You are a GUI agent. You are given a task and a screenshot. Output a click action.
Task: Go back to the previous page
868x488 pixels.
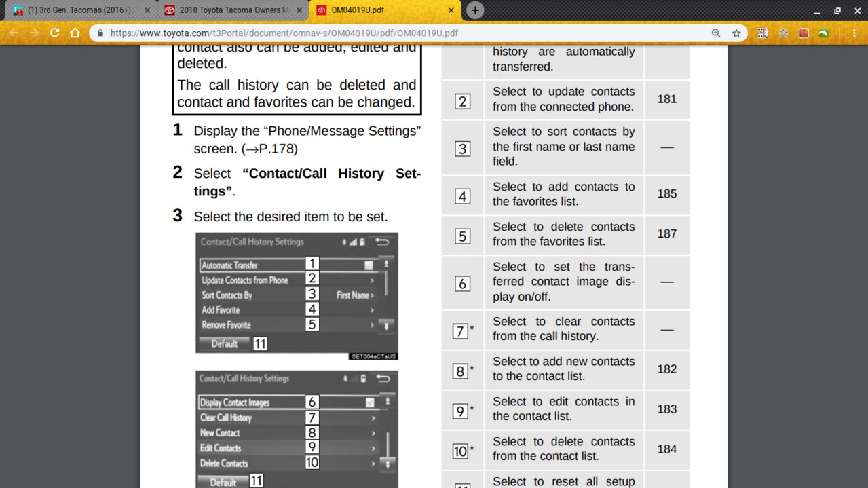(14, 33)
